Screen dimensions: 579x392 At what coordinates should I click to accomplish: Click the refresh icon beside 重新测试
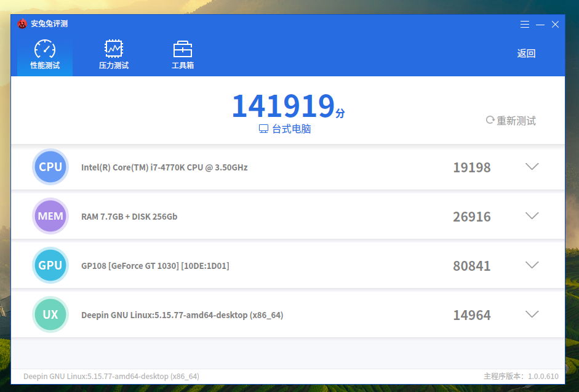tap(490, 121)
